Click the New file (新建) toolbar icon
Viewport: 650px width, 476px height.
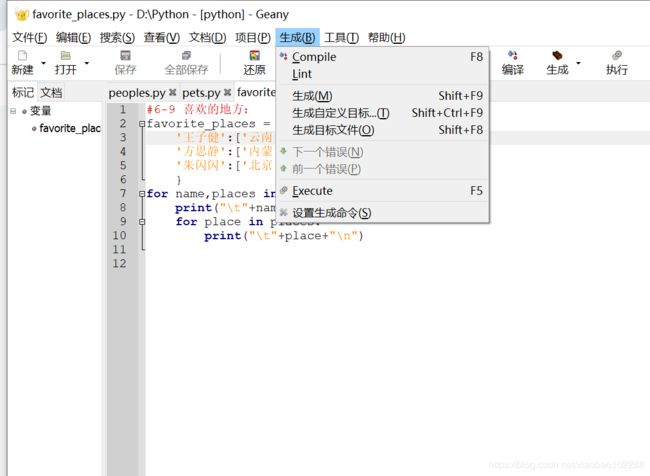pyautogui.click(x=22, y=56)
